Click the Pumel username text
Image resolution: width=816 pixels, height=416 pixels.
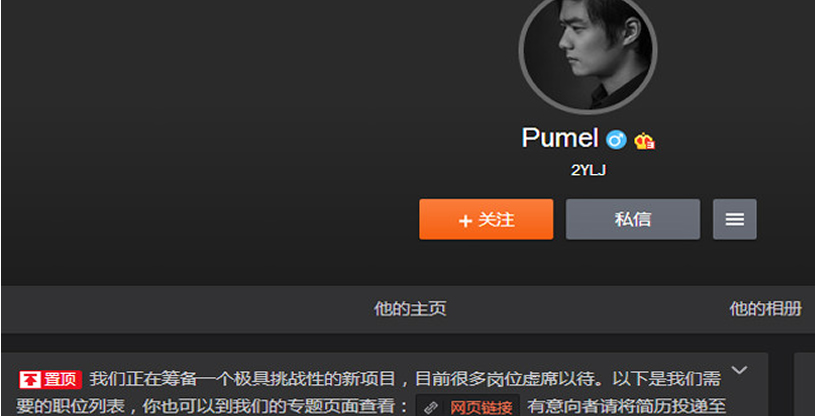pyautogui.click(x=560, y=138)
